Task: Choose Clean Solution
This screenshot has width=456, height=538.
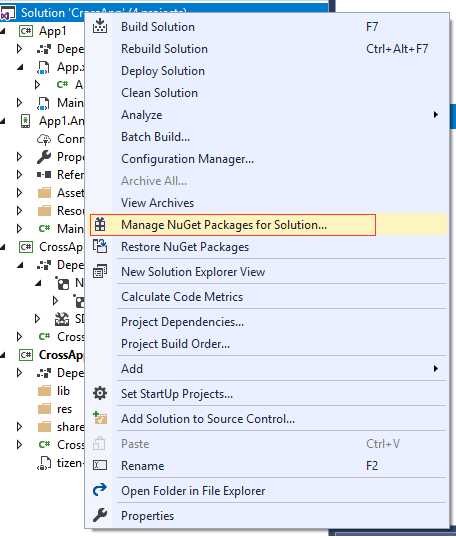Action: coord(160,93)
